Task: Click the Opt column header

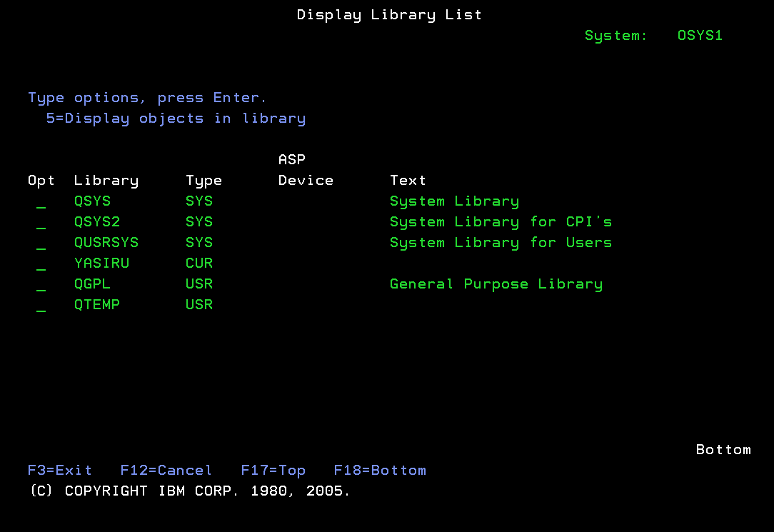Action: tap(41, 181)
